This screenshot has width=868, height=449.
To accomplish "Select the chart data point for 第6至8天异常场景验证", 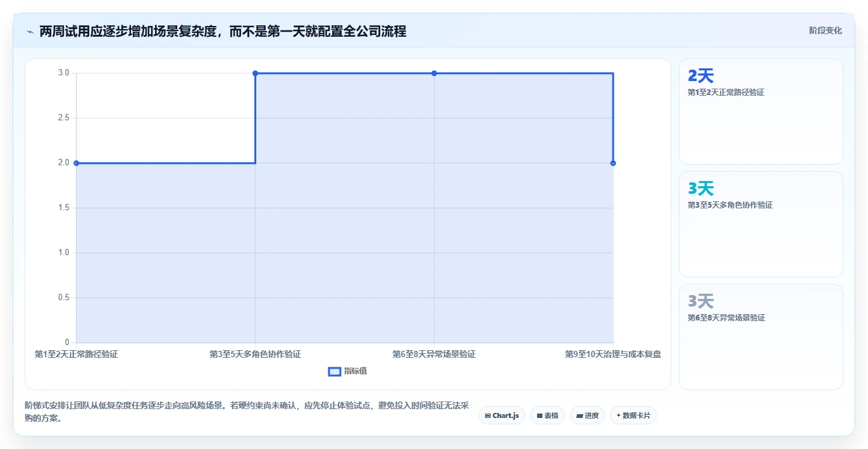I will pyautogui.click(x=434, y=73).
